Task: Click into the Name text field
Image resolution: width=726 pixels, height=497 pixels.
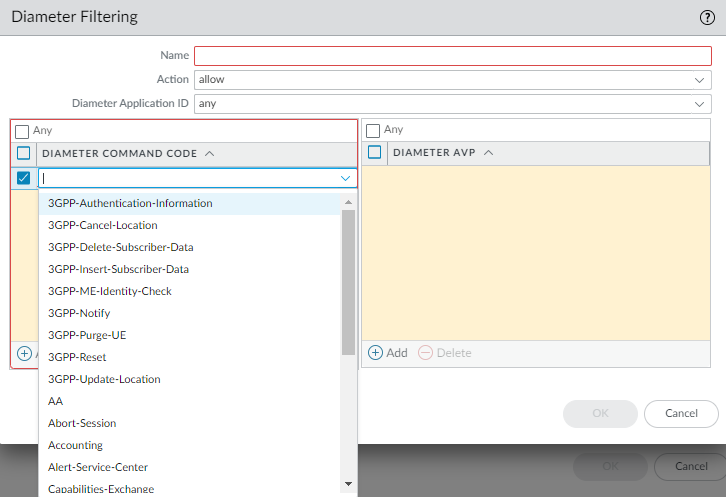Action: point(452,56)
